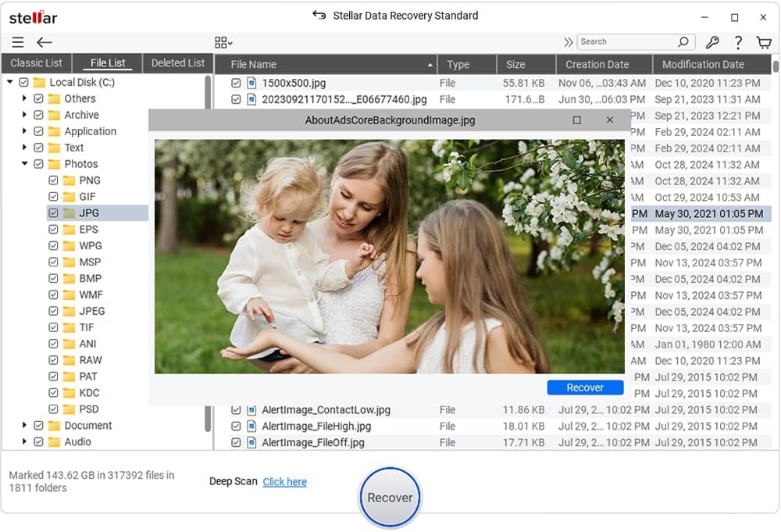This screenshot has height=532, width=781.
Task: Toggle the checkbox for AlertImage_FileOff.jpg
Action: 236,442
